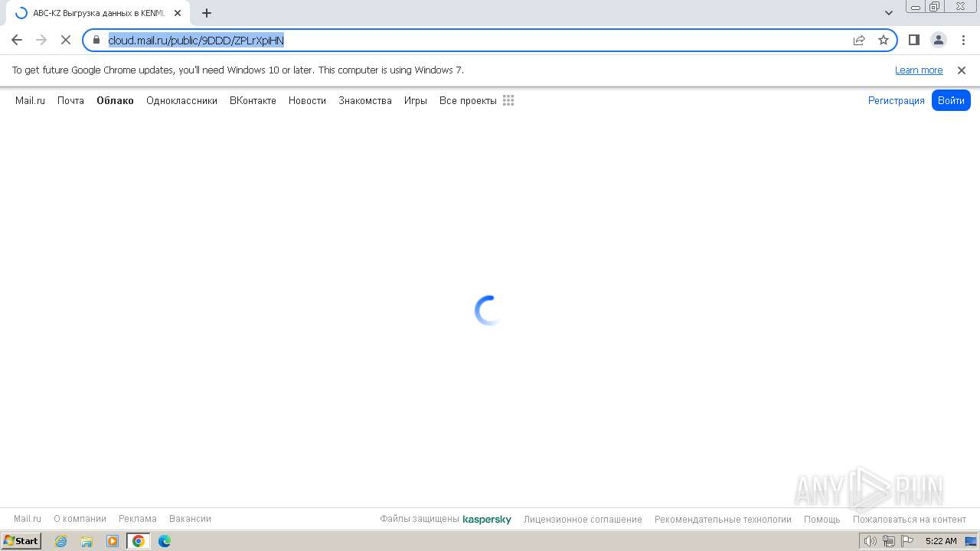Expand tab search chevron
980x551 pixels.
pos(889,13)
